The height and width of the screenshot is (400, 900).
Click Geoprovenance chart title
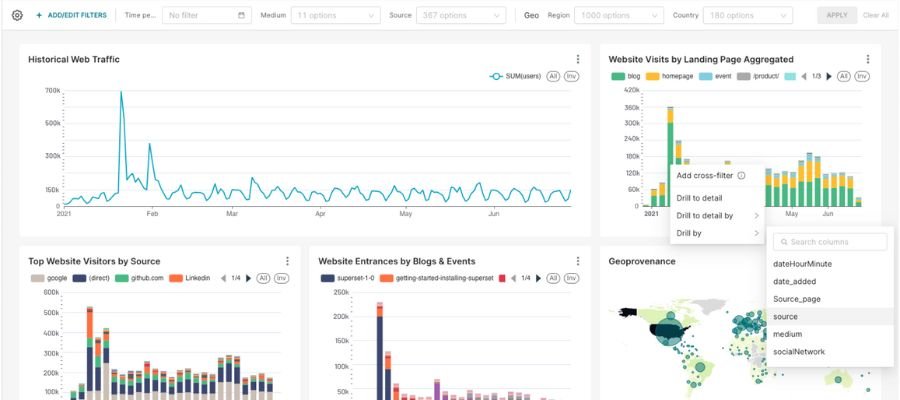642,261
